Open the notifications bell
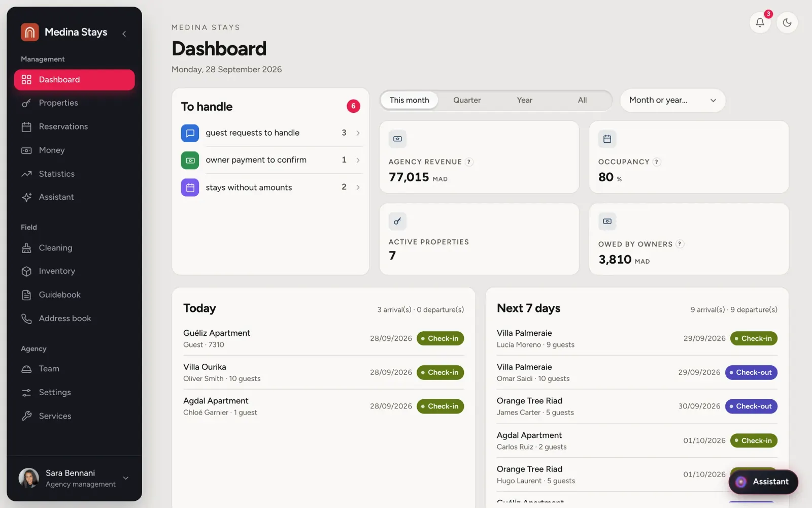This screenshot has width=812, height=508. tap(760, 22)
